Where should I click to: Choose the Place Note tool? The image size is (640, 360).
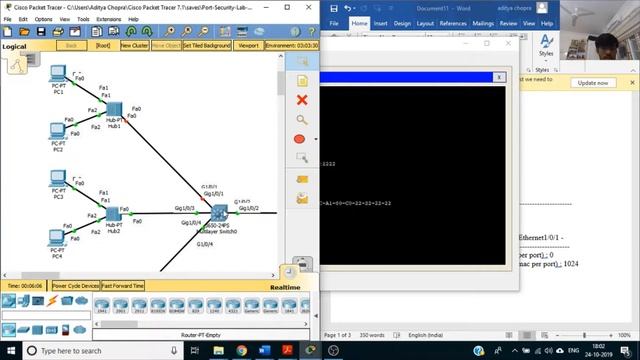[x=302, y=81]
